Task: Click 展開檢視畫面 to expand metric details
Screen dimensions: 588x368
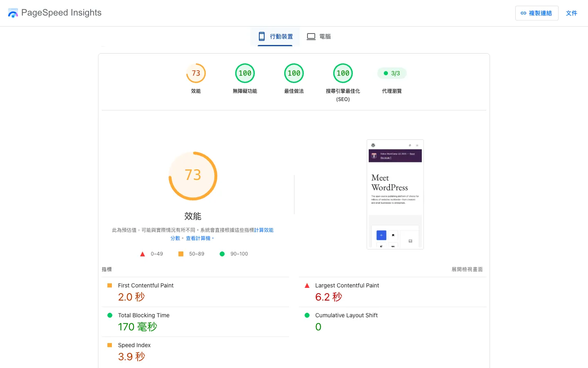Action: pos(467,269)
